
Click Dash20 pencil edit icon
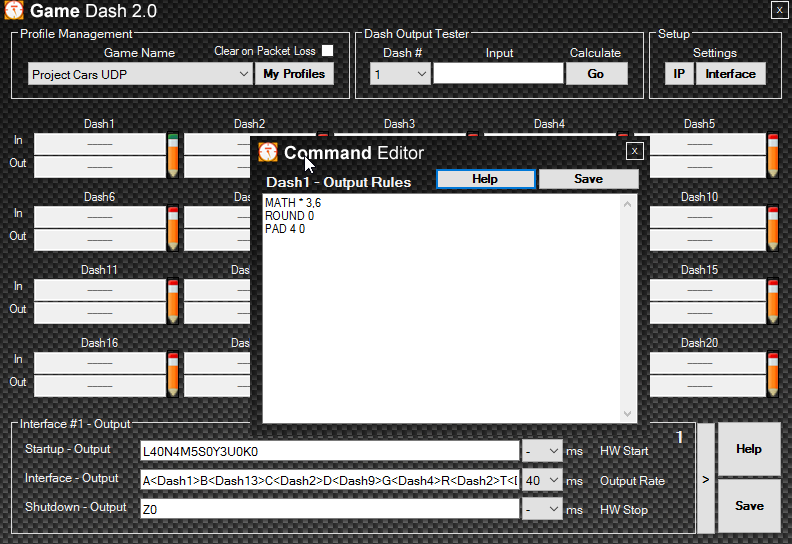[x=773, y=374]
